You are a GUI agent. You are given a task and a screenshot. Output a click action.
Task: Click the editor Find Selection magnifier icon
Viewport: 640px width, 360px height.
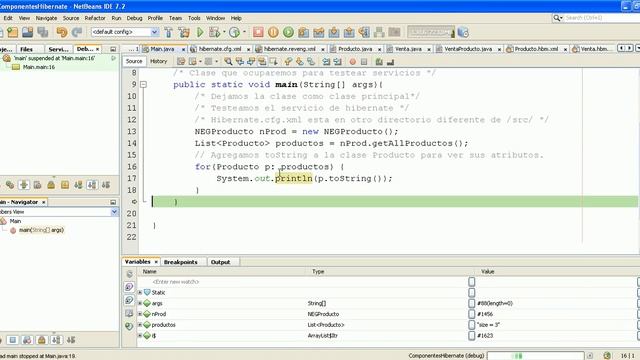pos(228,61)
